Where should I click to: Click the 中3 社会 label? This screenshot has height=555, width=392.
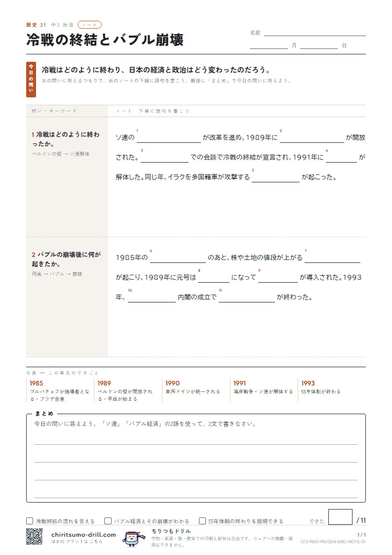pos(63,25)
